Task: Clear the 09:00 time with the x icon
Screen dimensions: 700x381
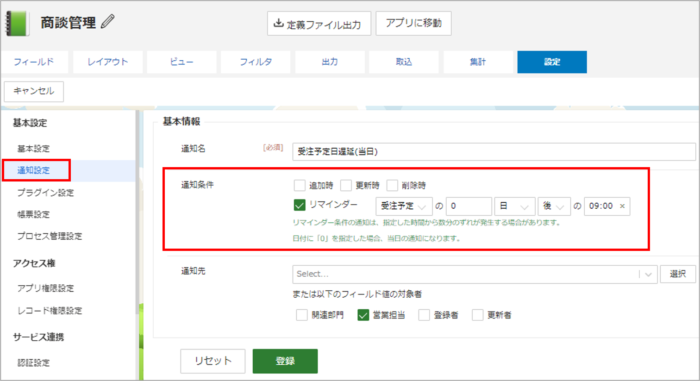Action: click(622, 206)
